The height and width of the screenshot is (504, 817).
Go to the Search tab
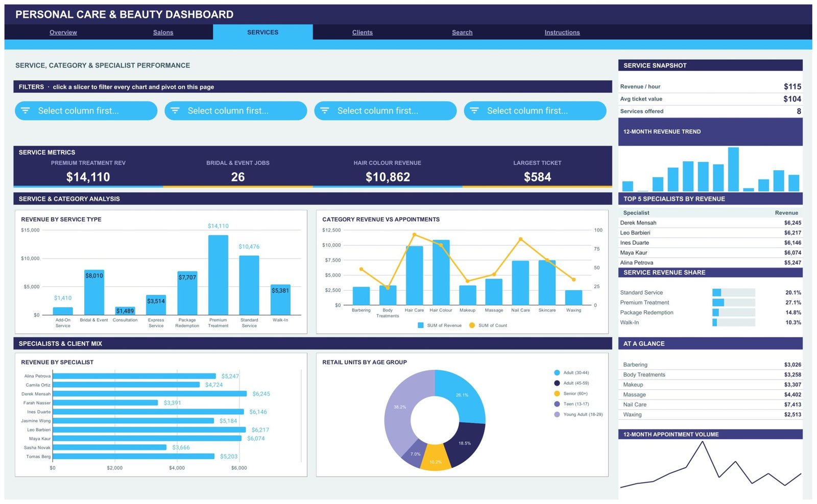click(462, 32)
